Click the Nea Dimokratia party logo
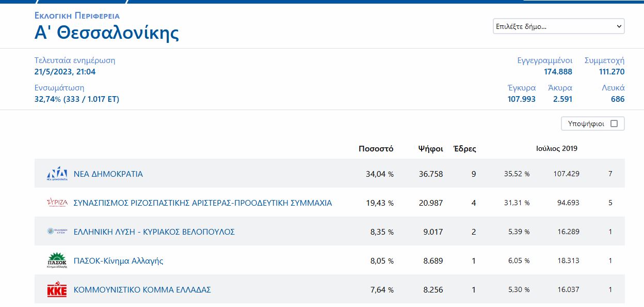 57,174
